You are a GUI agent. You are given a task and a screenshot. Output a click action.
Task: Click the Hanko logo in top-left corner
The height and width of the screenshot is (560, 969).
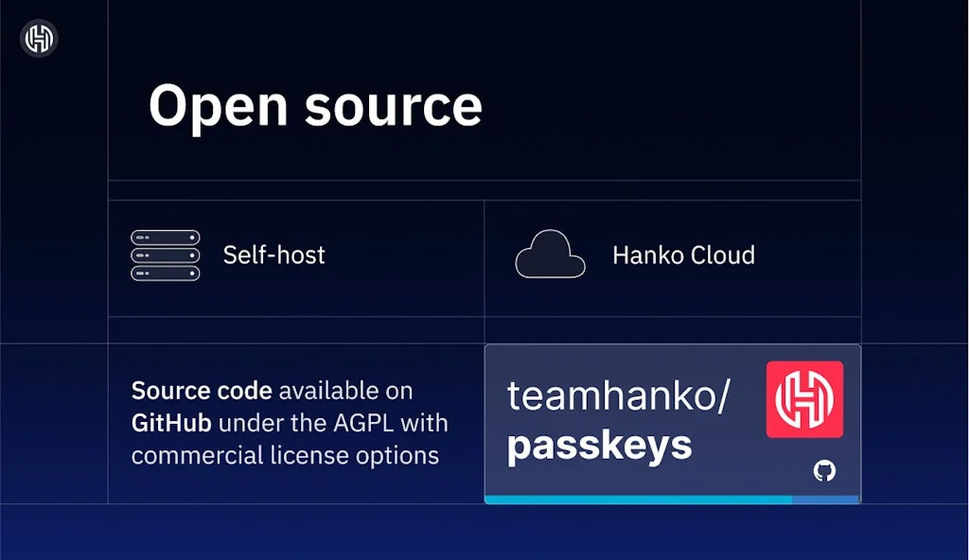click(x=37, y=38)
